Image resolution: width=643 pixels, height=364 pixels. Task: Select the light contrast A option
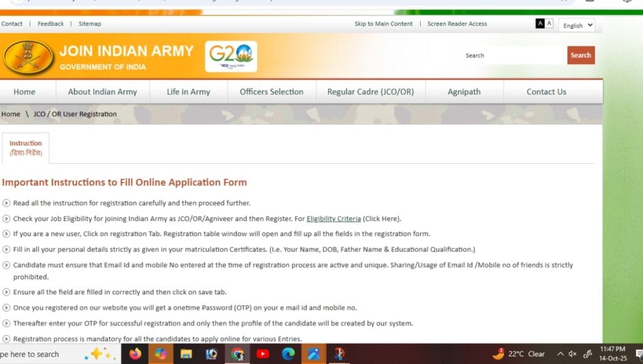549,23
